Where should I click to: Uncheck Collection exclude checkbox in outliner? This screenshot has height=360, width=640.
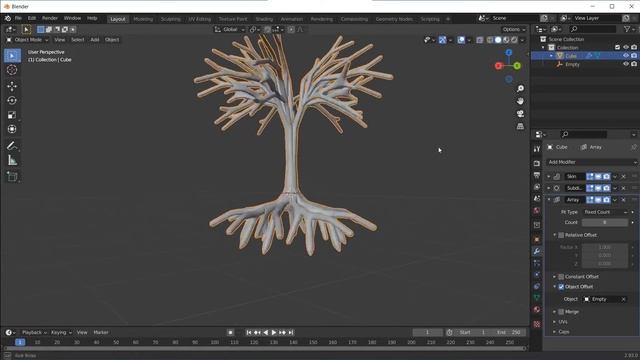click(x=617, y=47)
